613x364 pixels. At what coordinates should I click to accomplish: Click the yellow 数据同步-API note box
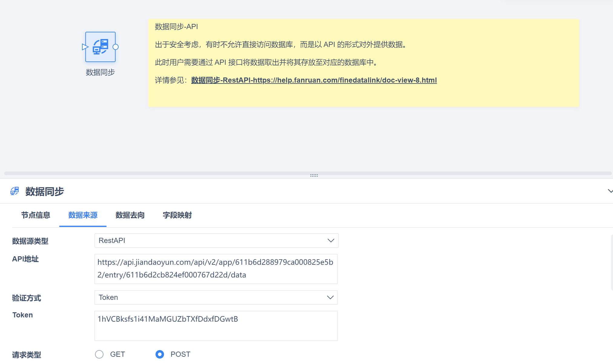[x=363, y=95]
